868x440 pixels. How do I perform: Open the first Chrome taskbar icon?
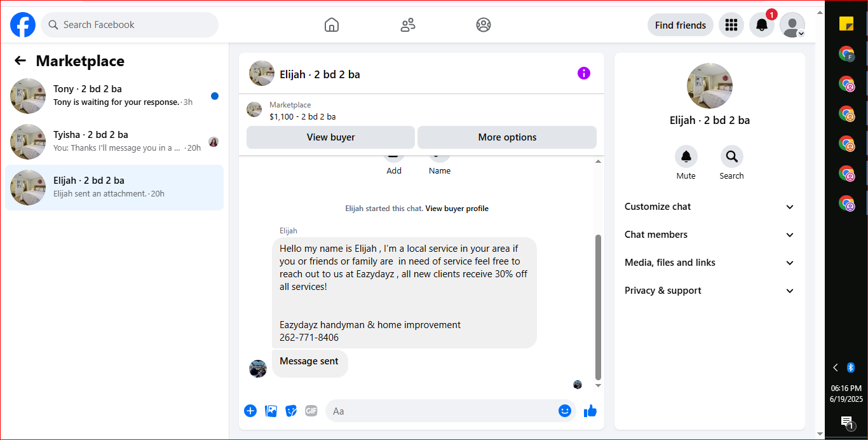[x=846, y=54]
